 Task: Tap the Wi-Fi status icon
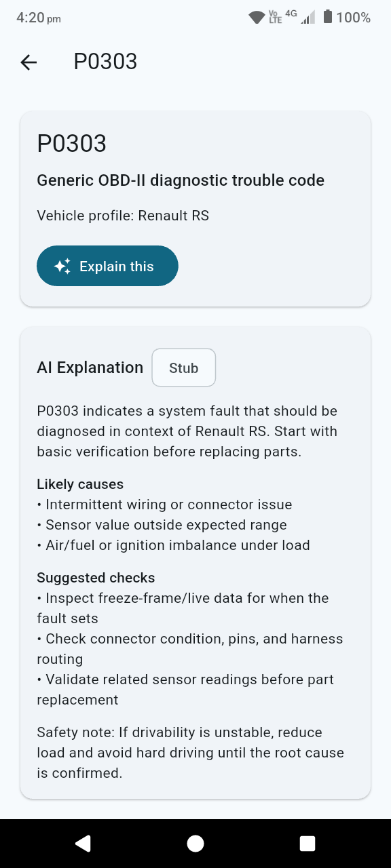256,18
